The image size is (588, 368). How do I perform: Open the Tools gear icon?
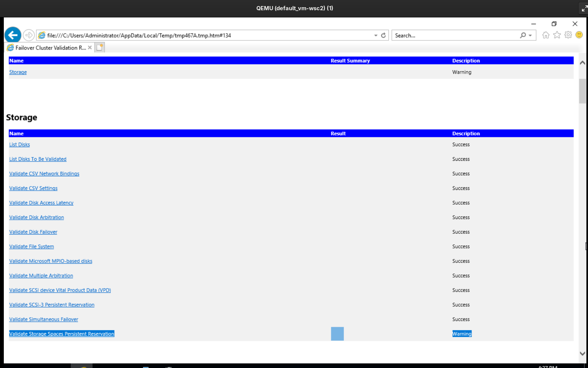(x=568, y=35)
